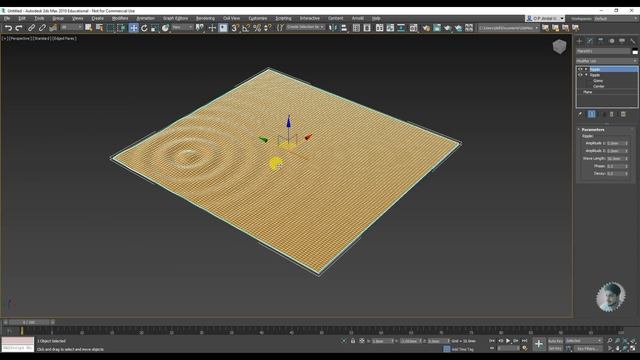The image size is (640, 360).
Task: Select the Gizmo sub-object in modifier stack
Action: pos(598,81)
